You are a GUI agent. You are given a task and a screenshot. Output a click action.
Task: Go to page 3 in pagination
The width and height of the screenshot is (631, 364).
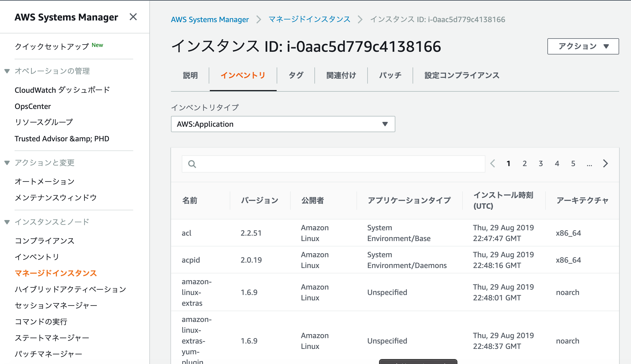(x=541, y=163)
